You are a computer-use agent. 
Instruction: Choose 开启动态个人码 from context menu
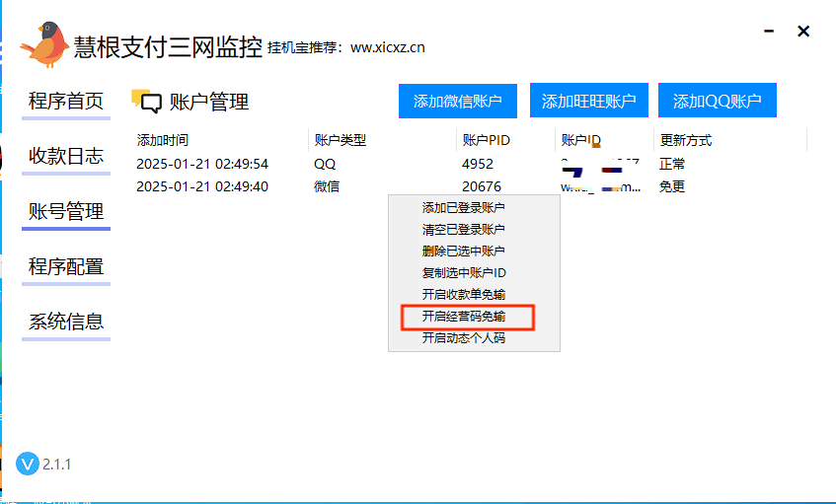[x=474, y=338]
